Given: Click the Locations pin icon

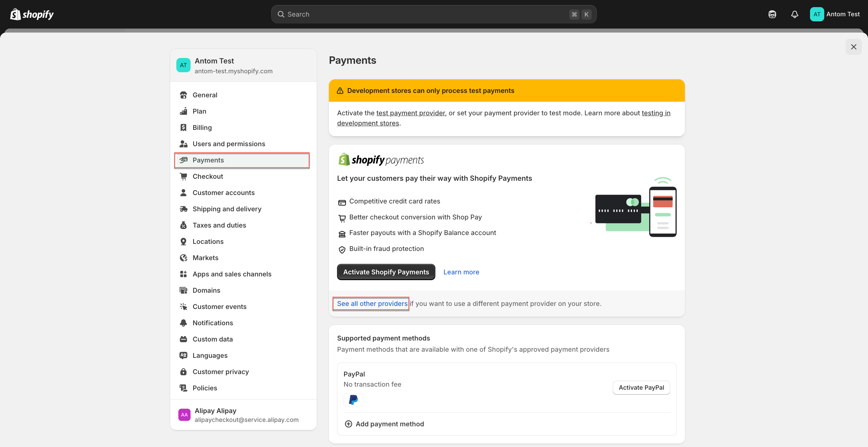Looking at the screenshot, I should [x=183, y=241].
